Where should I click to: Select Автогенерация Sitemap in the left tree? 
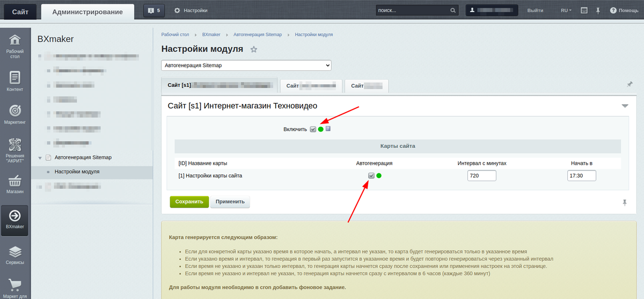pos(83,157)
